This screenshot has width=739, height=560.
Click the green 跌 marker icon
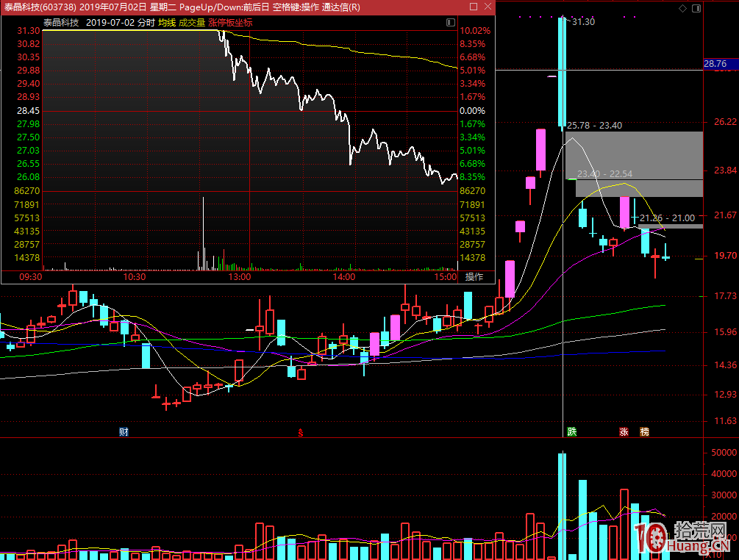click(571, 431)
